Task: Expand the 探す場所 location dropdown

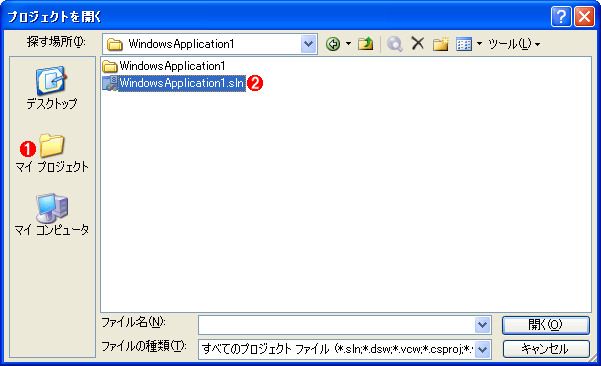Action: [309, 44]
